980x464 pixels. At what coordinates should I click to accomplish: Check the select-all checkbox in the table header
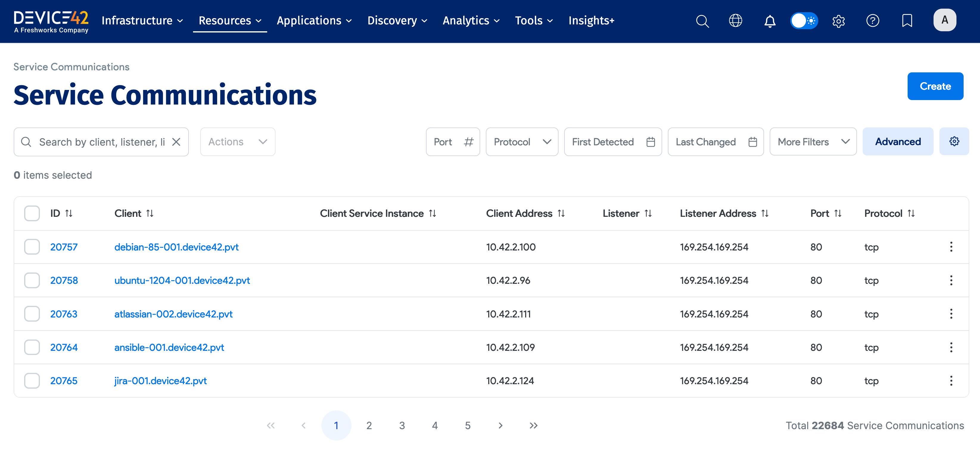pyautogui.click(x=32, y=213)
